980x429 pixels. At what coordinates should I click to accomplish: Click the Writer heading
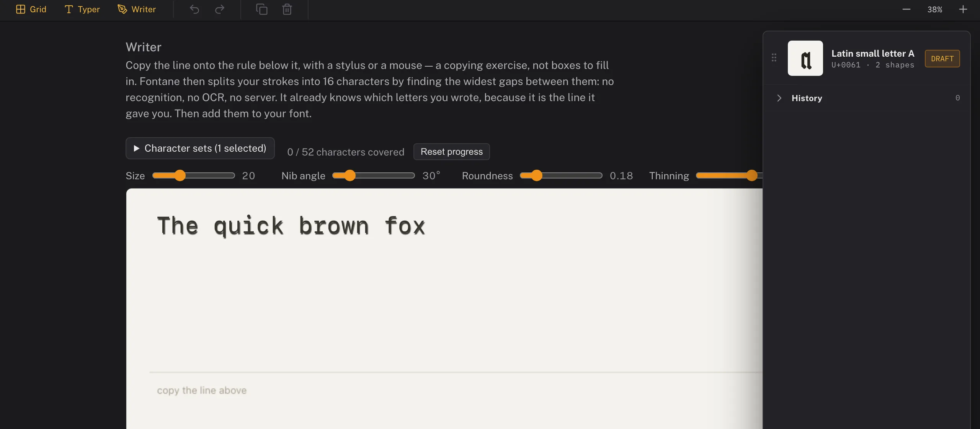click(x=144, y=47)
